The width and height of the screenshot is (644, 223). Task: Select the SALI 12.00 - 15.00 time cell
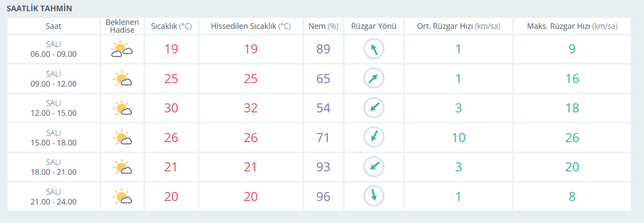tap(53, 108)
